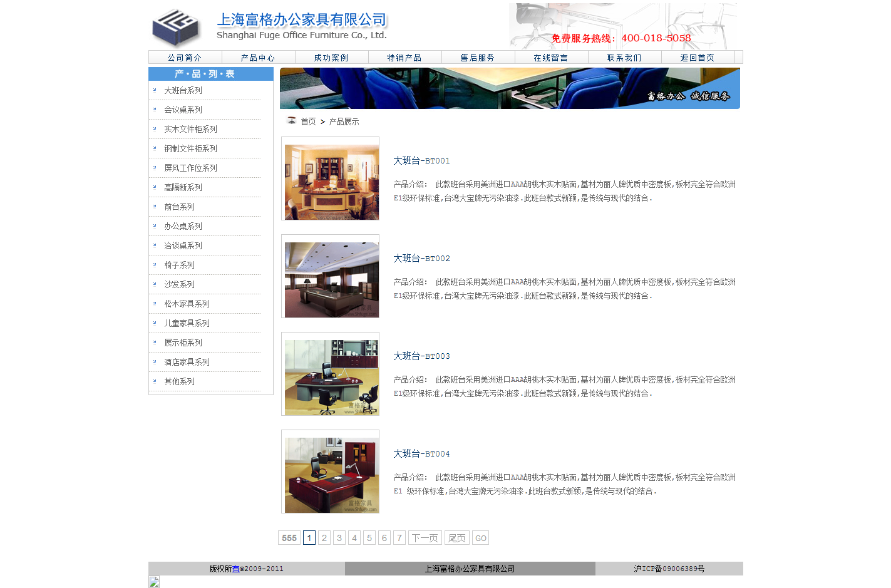Click the GO pagination button
Screen dimensions: 891x588
(480, 538)
